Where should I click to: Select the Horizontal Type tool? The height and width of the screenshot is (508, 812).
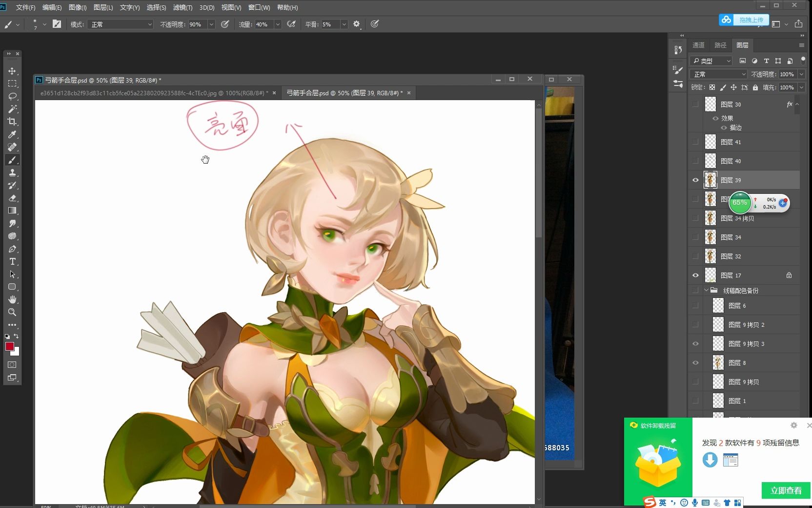(x=12, y=262)
